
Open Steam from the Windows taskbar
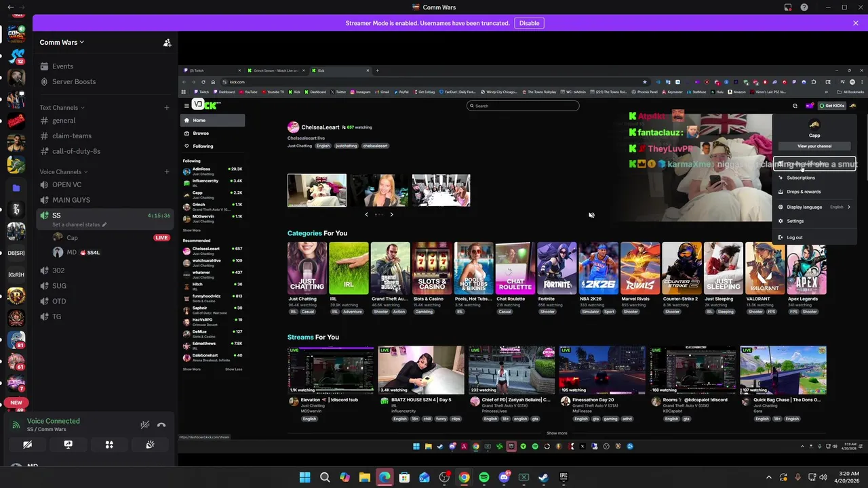543,477
